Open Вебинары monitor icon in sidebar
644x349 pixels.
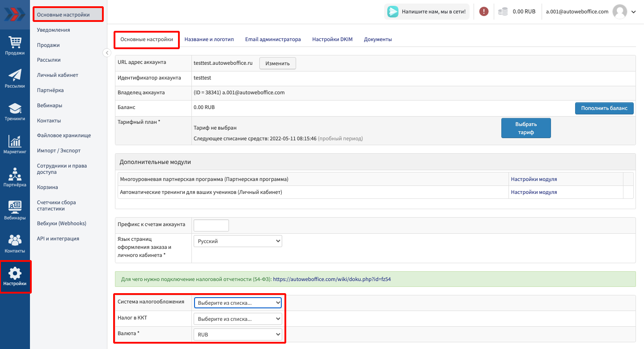pyautogui.click(x=15, y=207)
